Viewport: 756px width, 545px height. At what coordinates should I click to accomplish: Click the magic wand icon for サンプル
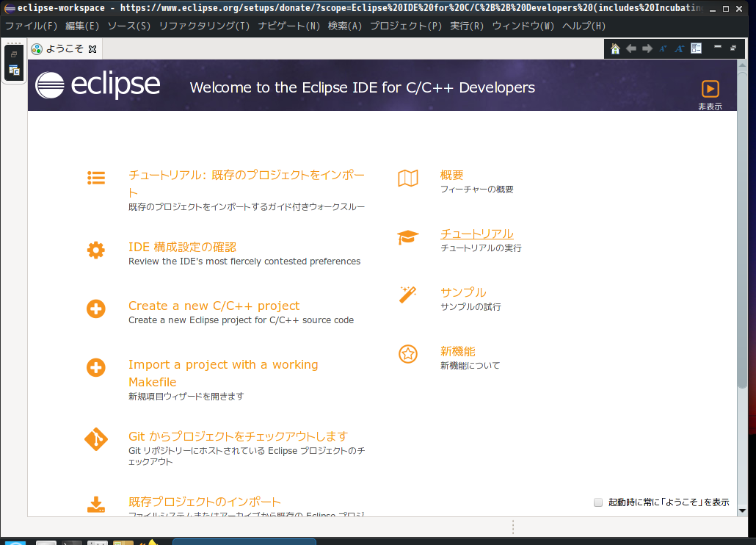coord(408,295)
